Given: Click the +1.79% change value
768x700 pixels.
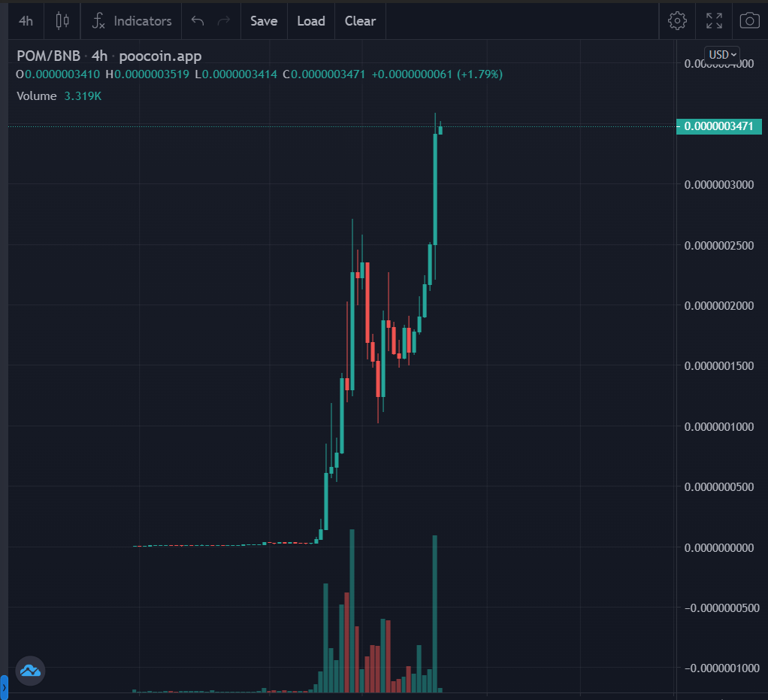Looking at the screenshot, I should (480, 74).
